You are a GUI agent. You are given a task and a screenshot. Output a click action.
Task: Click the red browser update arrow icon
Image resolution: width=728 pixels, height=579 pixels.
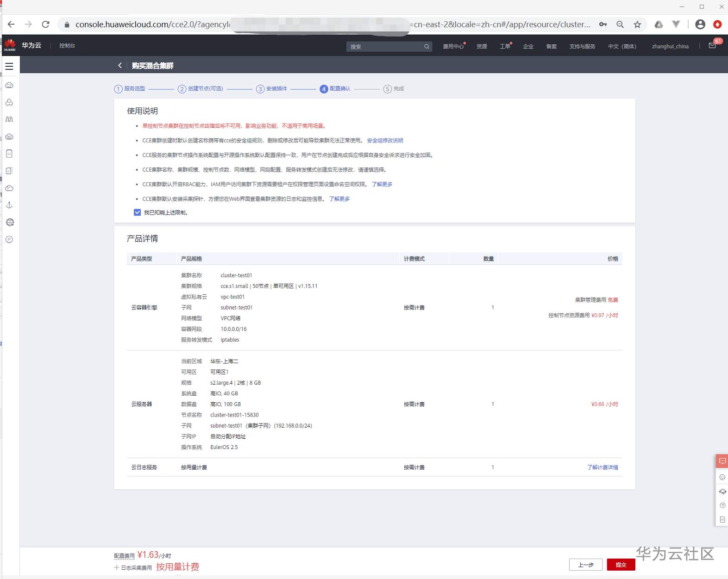(717, 24)
